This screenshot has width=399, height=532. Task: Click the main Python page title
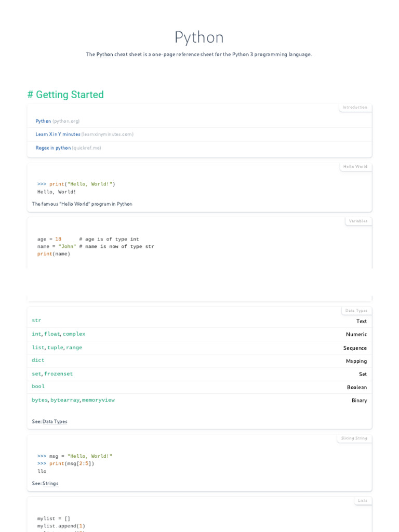pos(199,37)
